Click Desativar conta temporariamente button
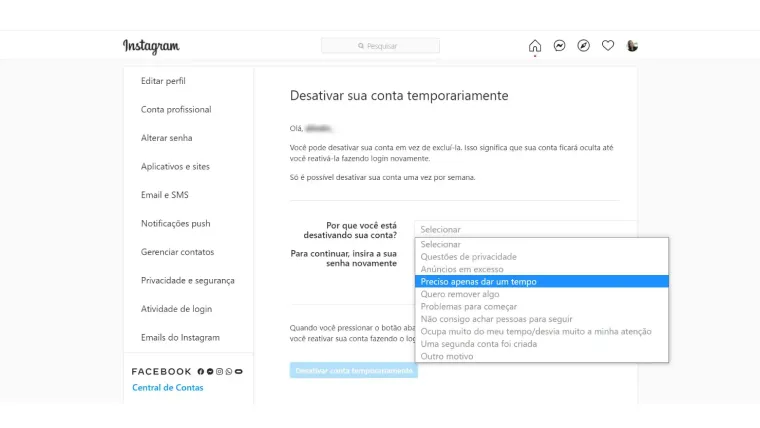The image size is (760, 428). (354, 370)
